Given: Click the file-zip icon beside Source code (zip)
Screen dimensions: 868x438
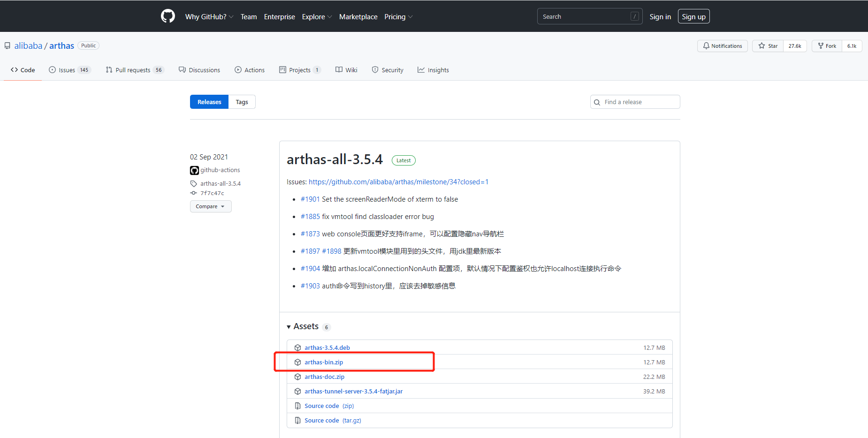Looking at the screenshot, I should [x=297, y=406].
